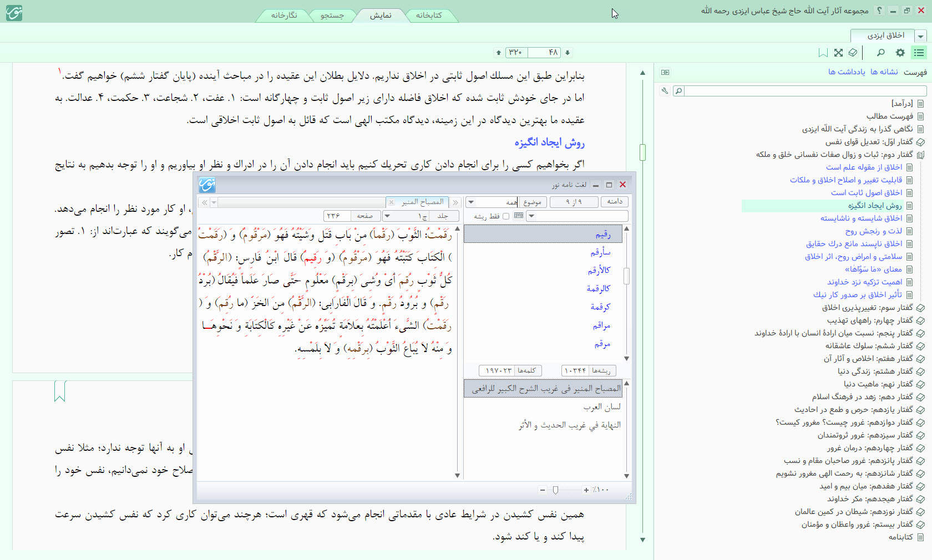The image size is (932, 560).
Task: Open the virtual keyboard in dictionary window
Action: 519,216
